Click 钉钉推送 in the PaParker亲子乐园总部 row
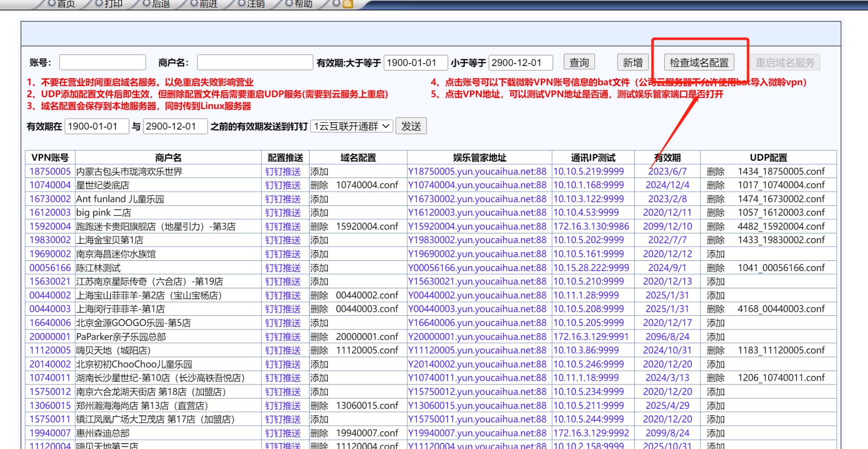The width and height of the screenshot is (868, 449). pos(283,337)
